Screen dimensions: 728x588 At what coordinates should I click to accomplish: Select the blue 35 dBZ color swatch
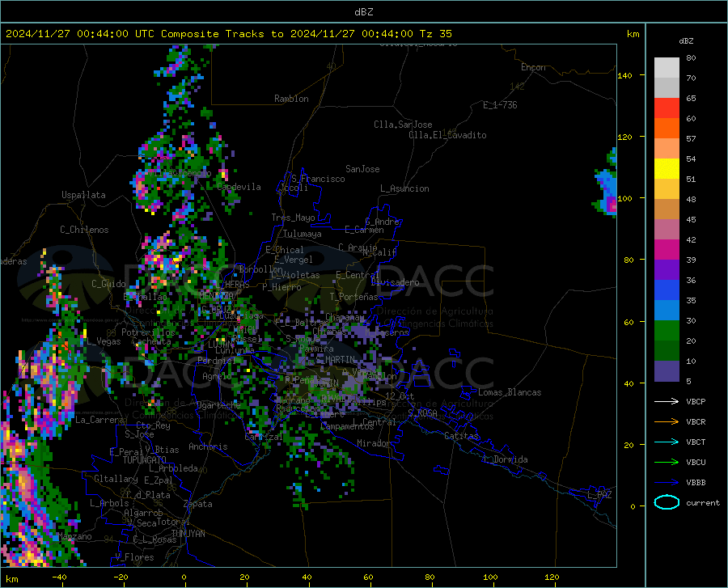667,290
